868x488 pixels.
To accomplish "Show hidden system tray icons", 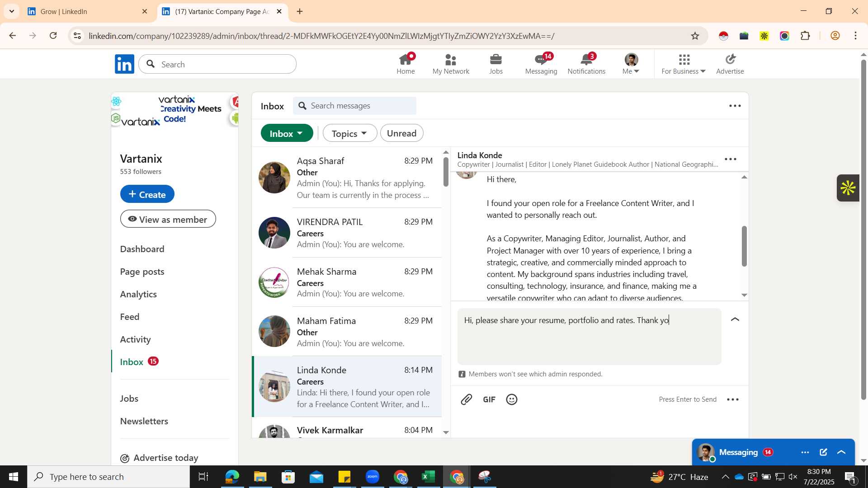I will pos(725,477).
